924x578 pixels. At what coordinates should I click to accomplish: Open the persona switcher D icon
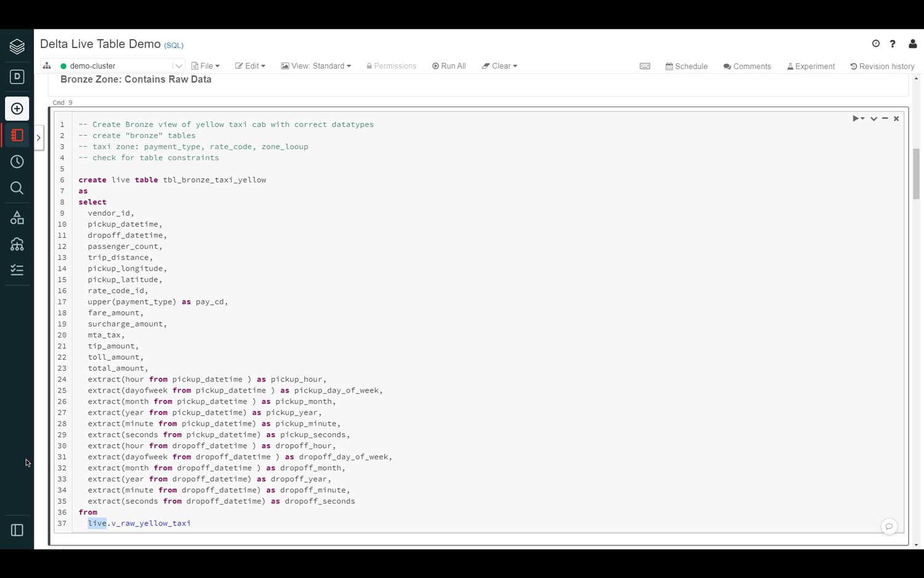tap(17, 77)
